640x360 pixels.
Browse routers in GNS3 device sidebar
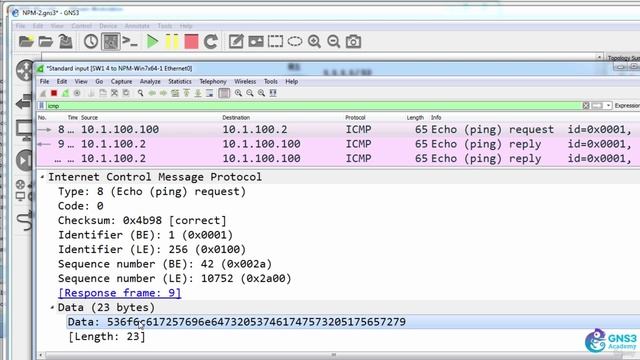(25, 71)
